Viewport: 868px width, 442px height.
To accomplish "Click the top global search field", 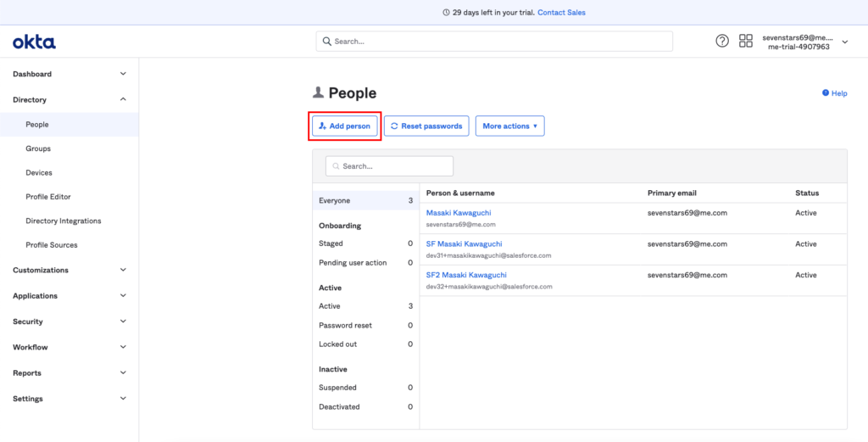I will [494, 41].
